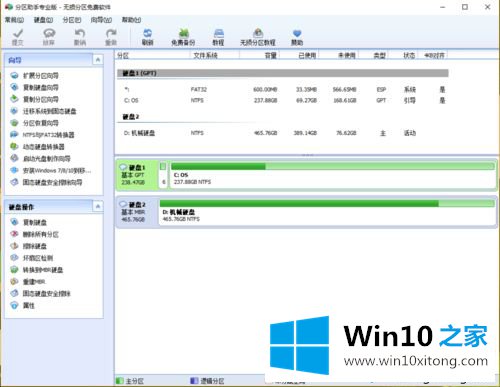Select 擦除磁盘 wipe disk operation
500x387 pixels.
(x=28, y=246)
